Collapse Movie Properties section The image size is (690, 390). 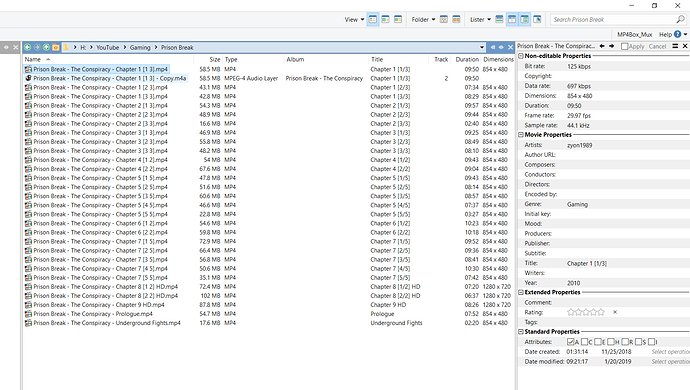pos(521,135)
